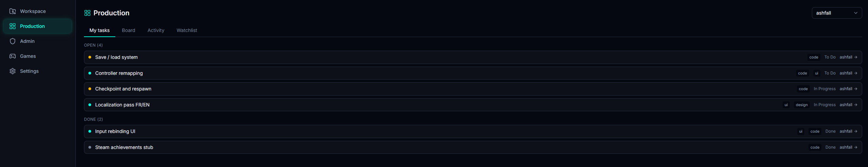Select the ashfall link on Controller remapping
This screenshot has width=868, height=167.
[846, 73]
